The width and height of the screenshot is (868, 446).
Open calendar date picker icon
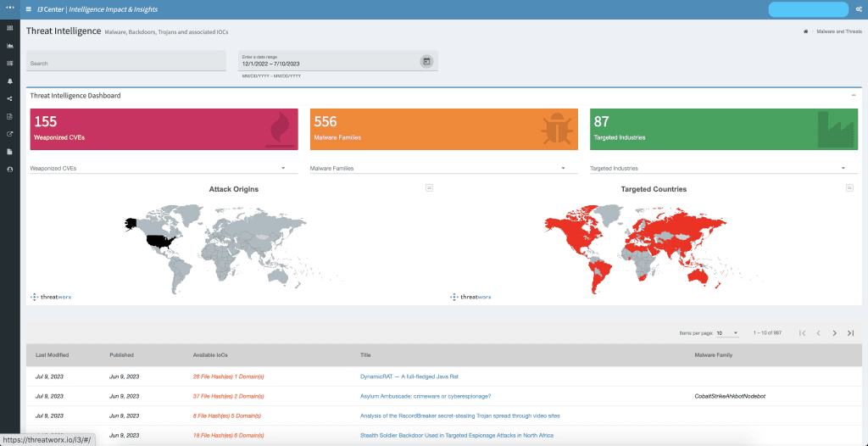coord(426,61)
